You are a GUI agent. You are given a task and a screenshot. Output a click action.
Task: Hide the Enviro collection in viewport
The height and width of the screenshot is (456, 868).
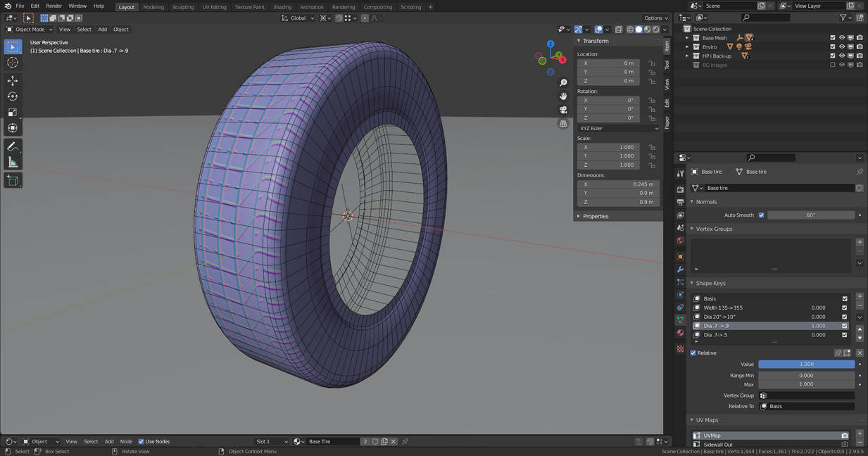point(841,47)
